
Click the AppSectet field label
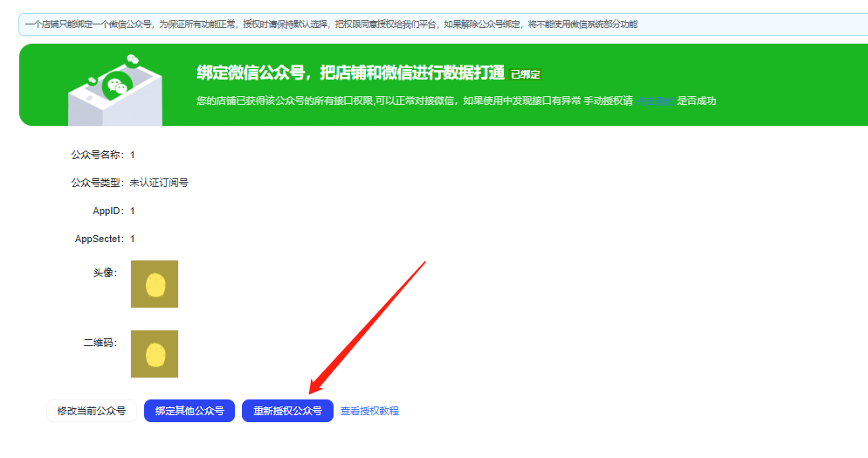[x=101, y=239]
